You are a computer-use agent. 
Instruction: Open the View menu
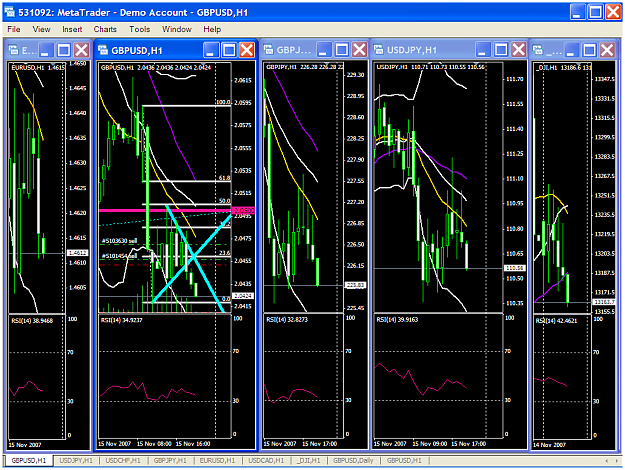point(41,29)
